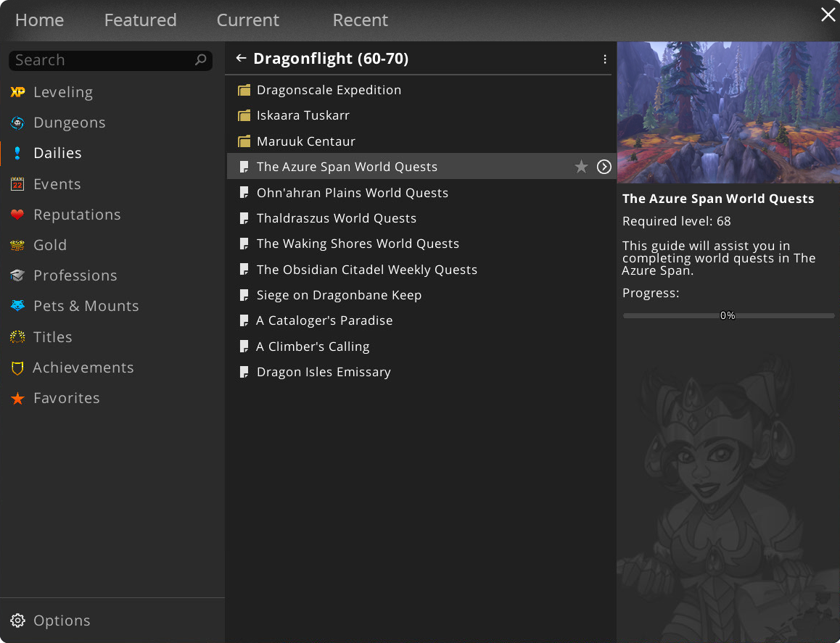Open the Iskaara Tuskarr folder
The height and width of the screenshot is (643, 840).
click(x=420, y=116)
